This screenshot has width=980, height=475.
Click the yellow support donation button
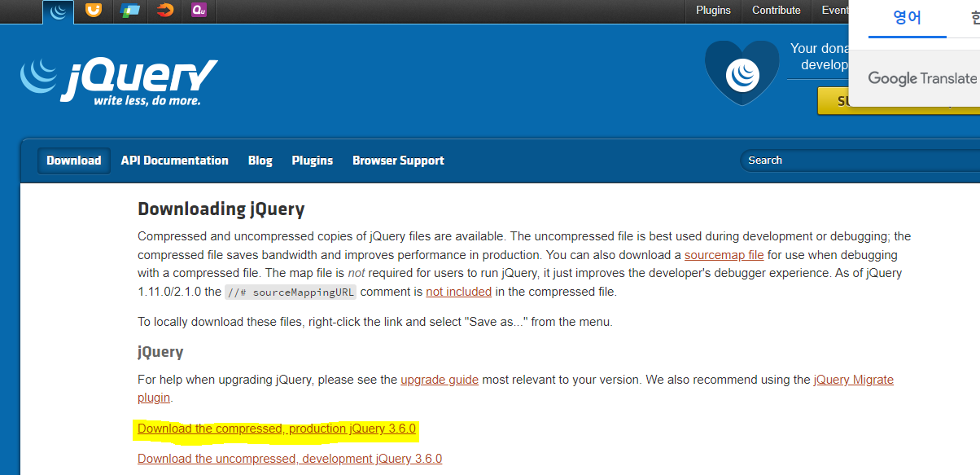click(x=899, y=101)
